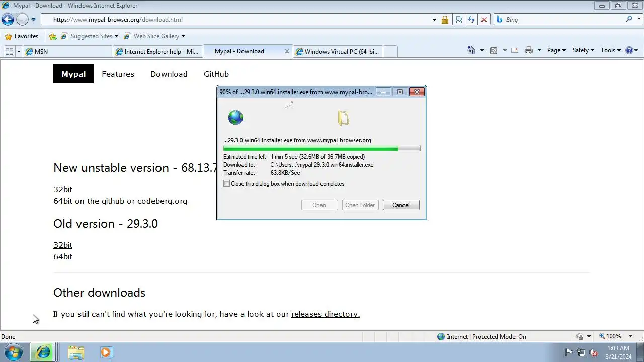644x362 pixels.
Task: Toggle Compatibility View icon
Action: click(459, 20)
